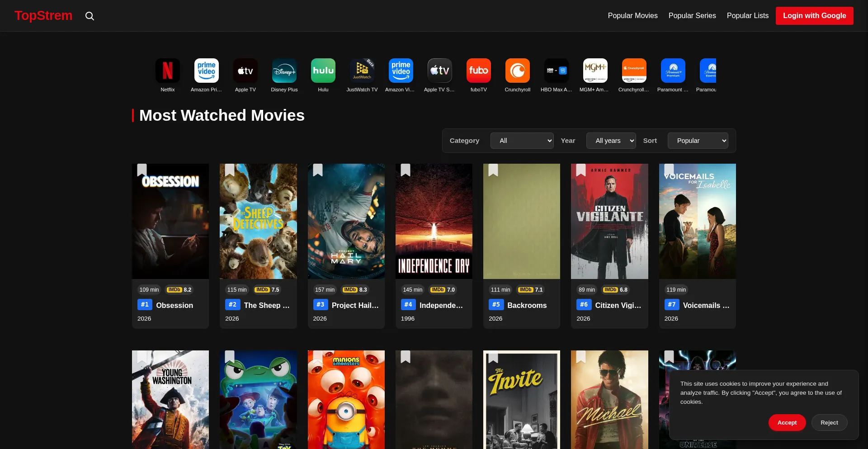Screen dimensions: 868x449
Task: Open the Minions & Monsters poster
Action: tap(346, 400)
